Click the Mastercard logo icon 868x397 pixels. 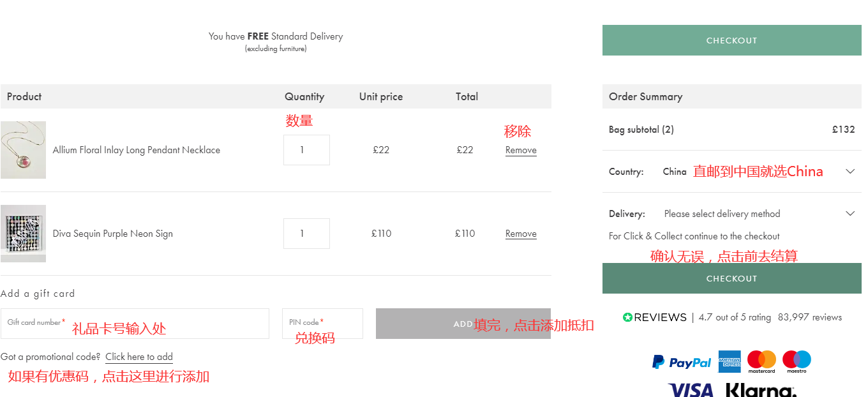pyautogui.click(x=761, y=361)
